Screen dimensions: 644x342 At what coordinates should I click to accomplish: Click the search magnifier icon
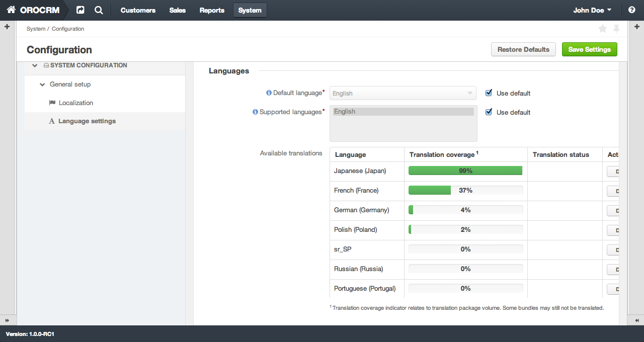click(99, 10)
